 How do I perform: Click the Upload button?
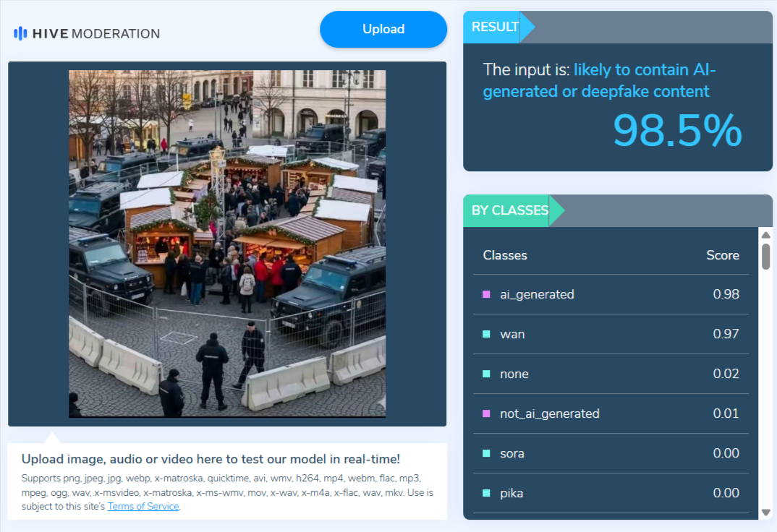(383, 29)
